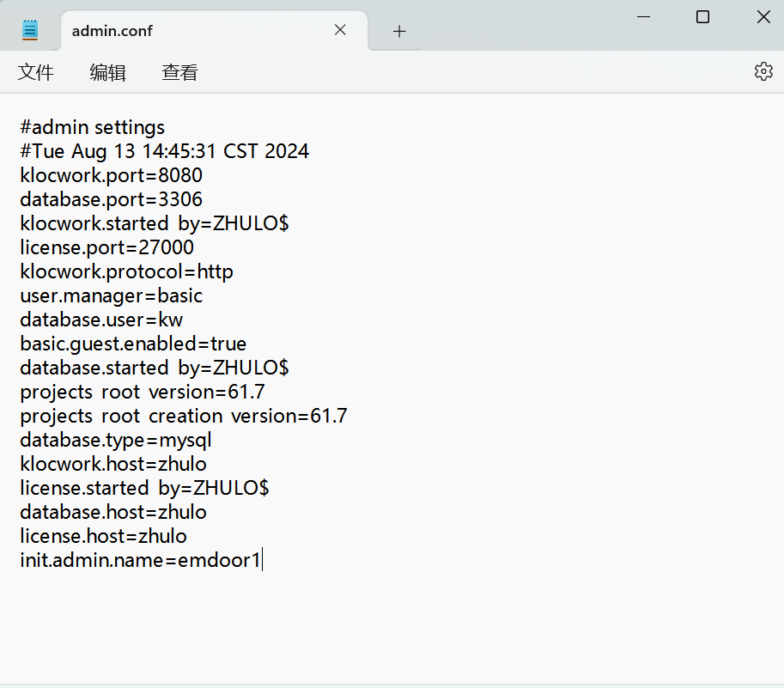
Task: Add a new tab with plus button
Action: (399, 31)
